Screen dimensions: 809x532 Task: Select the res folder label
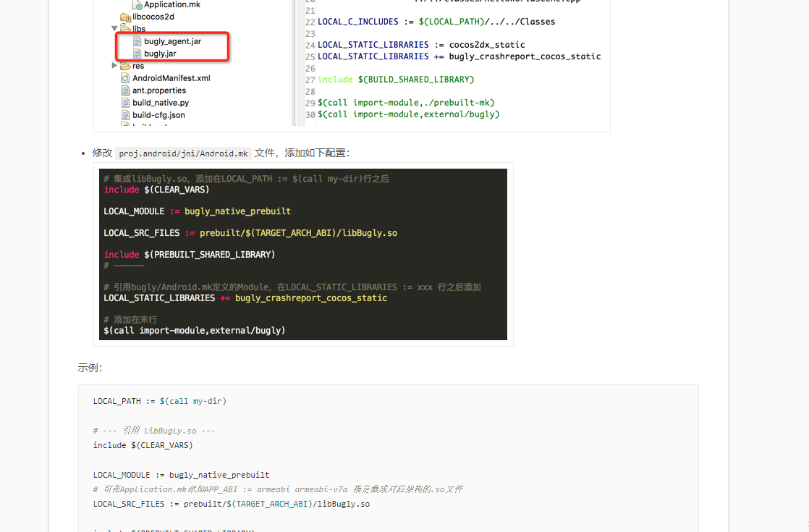pos(138,66)
